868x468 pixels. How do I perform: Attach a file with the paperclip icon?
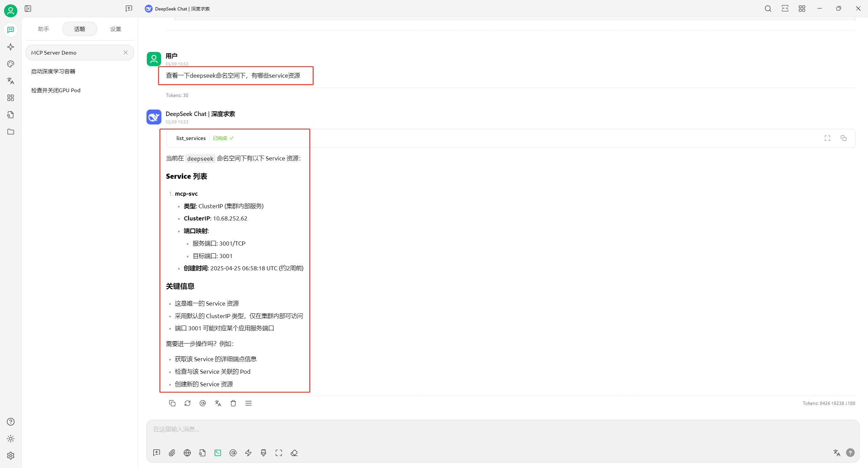(172, 453)
